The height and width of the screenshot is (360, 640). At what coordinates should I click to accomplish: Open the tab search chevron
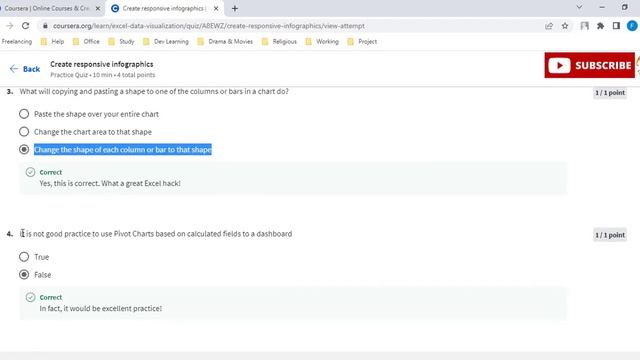point(579,7)
